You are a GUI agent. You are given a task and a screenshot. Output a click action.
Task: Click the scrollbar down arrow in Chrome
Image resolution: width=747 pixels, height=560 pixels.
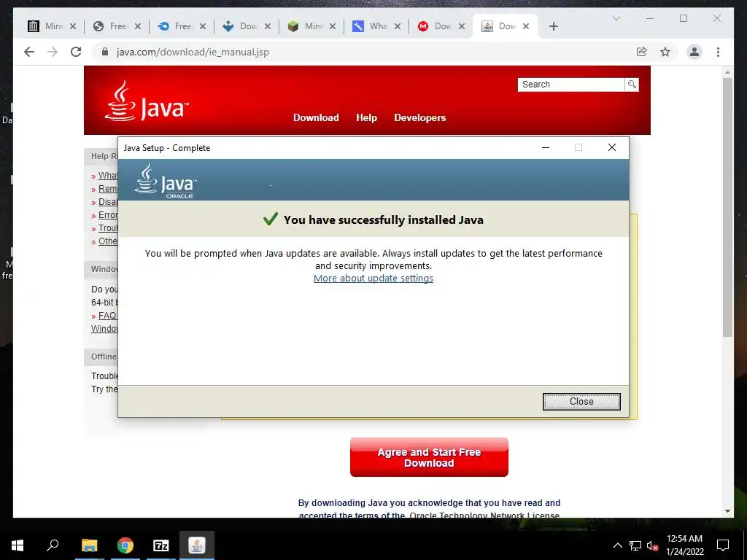[x=727, y=511]
